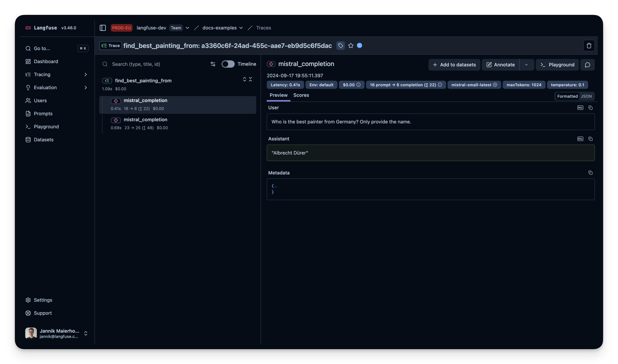Switch output view to JSON

click(x=586, y=96)
